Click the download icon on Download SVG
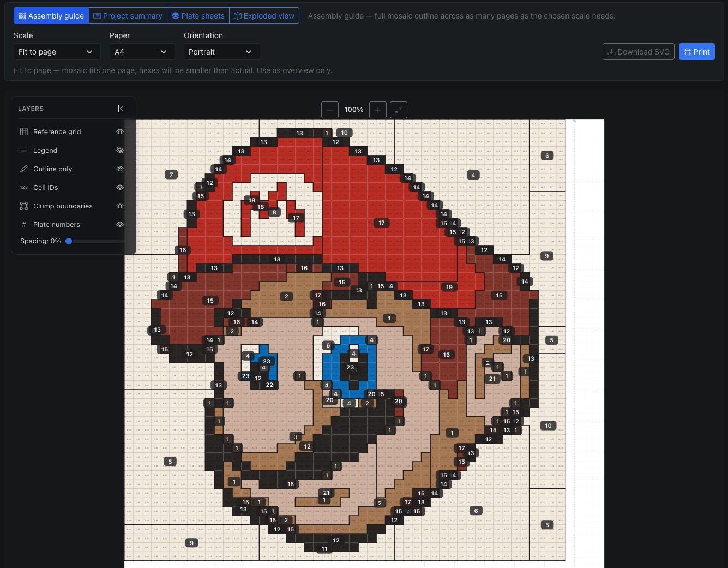The height and width of the screenshot is (568, 728). tap(611, 52)
